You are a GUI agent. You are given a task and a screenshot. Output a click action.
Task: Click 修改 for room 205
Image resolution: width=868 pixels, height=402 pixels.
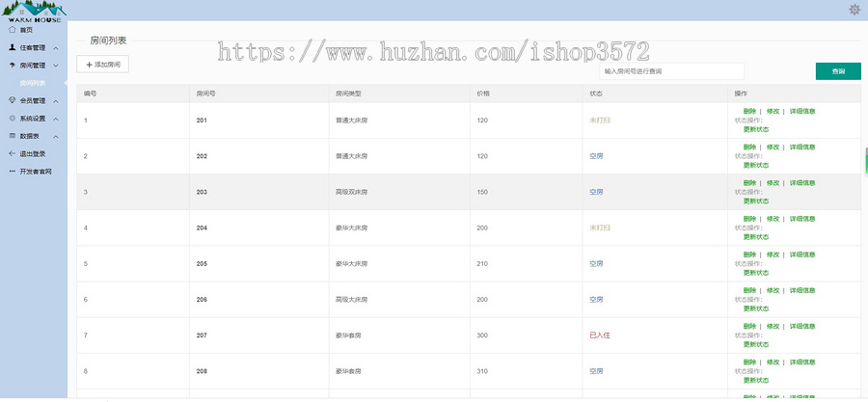pyautogui.click(x=773, y=255)
